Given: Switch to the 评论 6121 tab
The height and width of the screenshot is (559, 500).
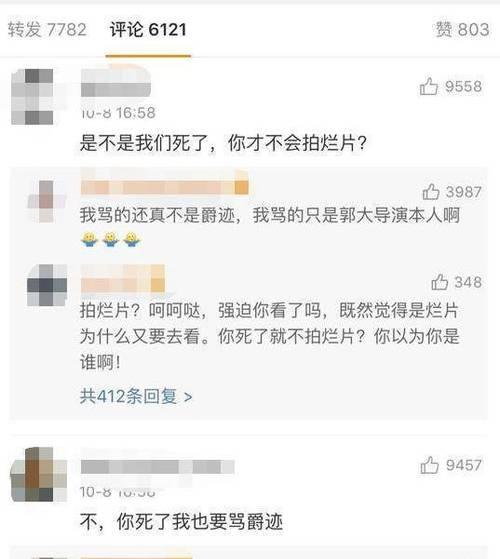Looking at the screenshot, I should click(x=148, y=29).
